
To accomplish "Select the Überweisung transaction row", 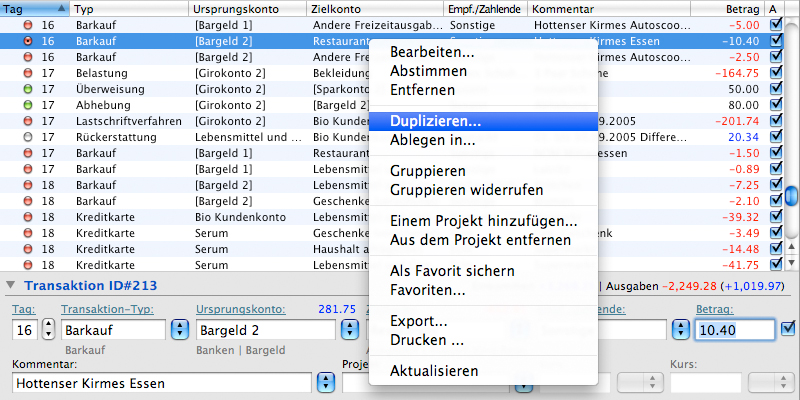I will (393, 89).
